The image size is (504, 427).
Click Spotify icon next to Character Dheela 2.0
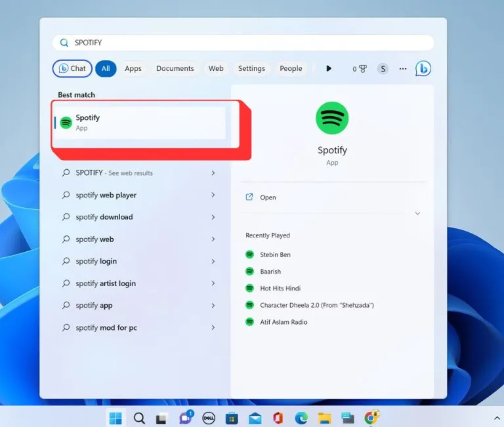point(250,305)
